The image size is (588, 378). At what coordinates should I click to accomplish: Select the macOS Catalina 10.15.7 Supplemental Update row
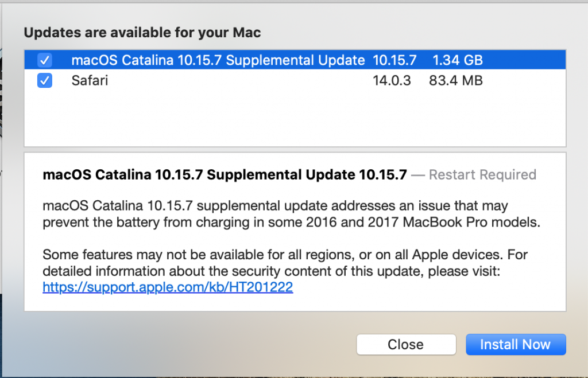(295, 60)
